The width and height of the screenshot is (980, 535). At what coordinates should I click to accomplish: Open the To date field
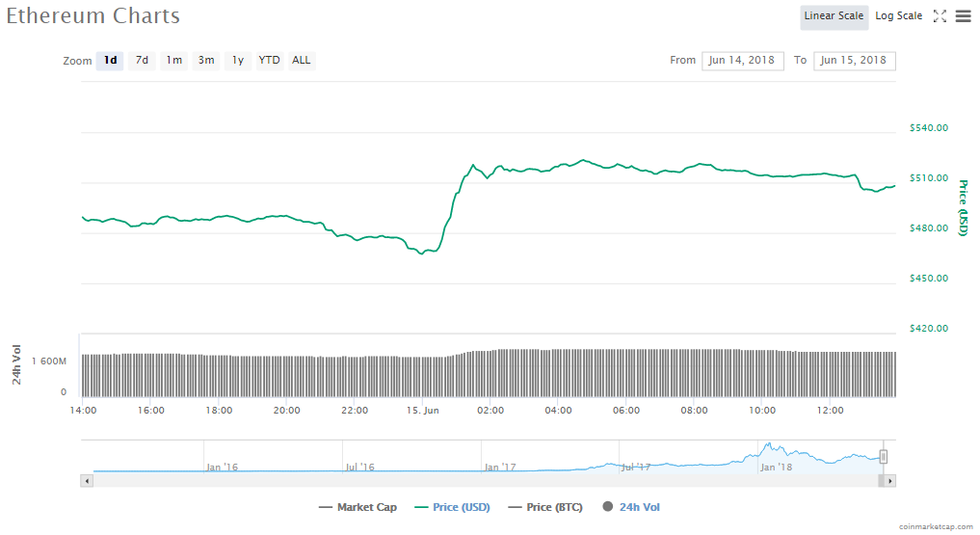854,61
